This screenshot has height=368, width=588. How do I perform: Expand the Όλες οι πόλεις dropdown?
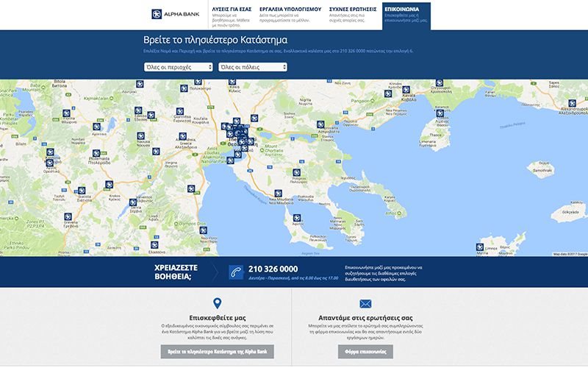pyautogui.click(x=252, y=67)
